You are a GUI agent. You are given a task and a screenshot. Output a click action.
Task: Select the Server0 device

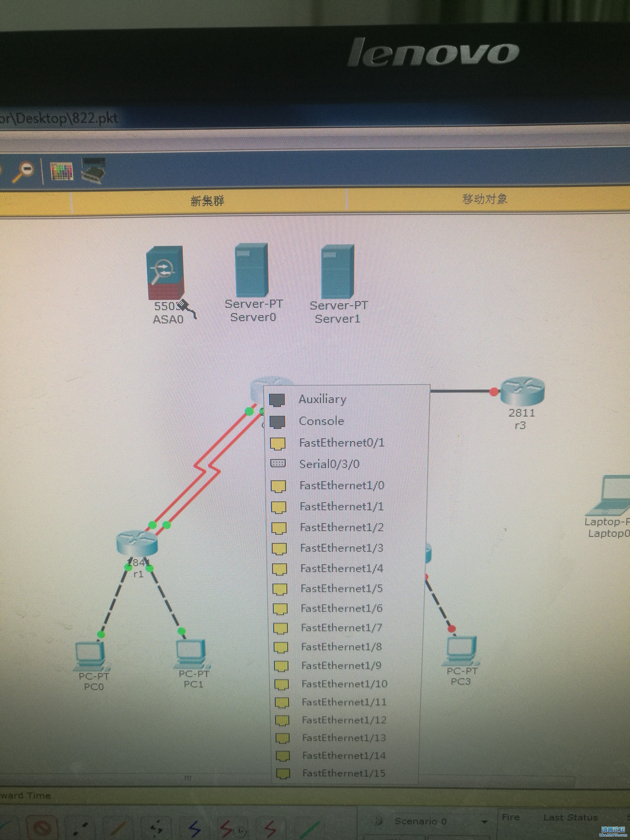[x=251, y=270]
